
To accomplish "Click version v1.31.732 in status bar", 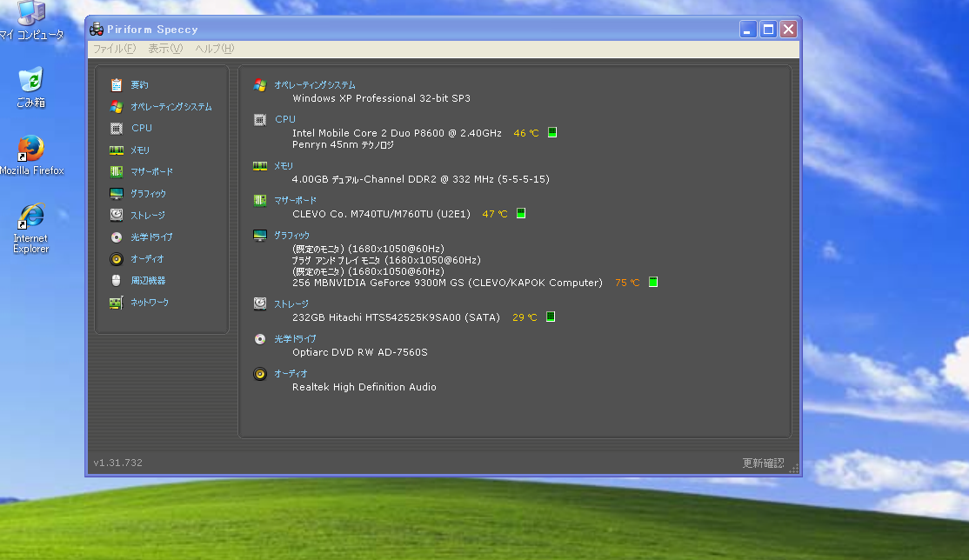I will click(x=118, y=463).
